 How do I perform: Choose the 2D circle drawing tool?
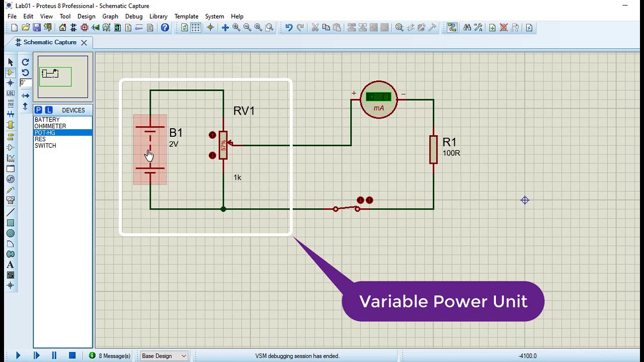[11, 233]
